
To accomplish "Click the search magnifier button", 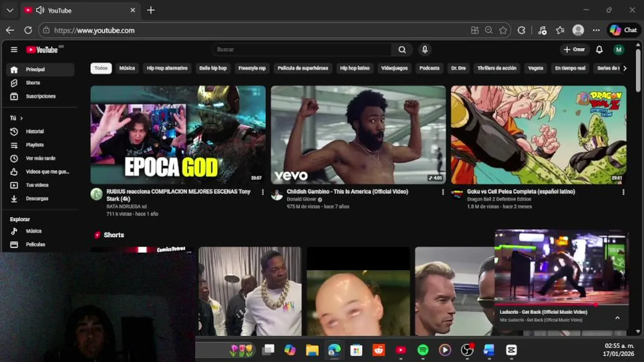I will tap(402, 50).
